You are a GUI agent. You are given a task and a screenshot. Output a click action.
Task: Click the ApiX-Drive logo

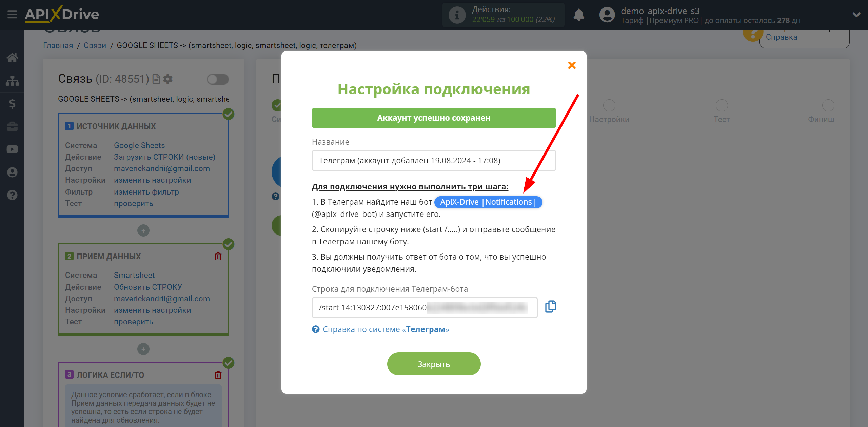tap(62, 15)
